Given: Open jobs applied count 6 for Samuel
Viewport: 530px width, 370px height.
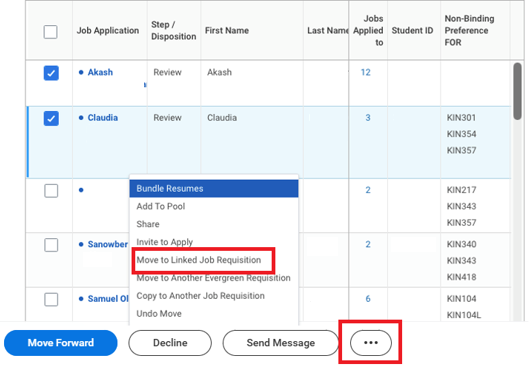Looking at the screenshot, I should [x=368, y=299].
